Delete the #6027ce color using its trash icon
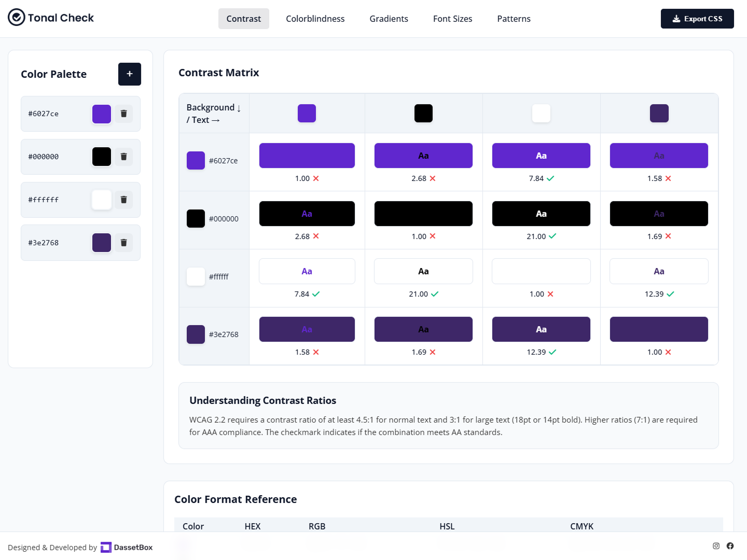The image size is (747, 560). click(x=124, y=114)
